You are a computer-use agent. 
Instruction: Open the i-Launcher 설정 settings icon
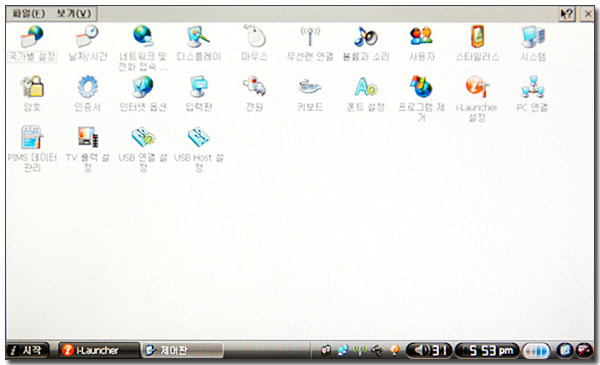477,86
